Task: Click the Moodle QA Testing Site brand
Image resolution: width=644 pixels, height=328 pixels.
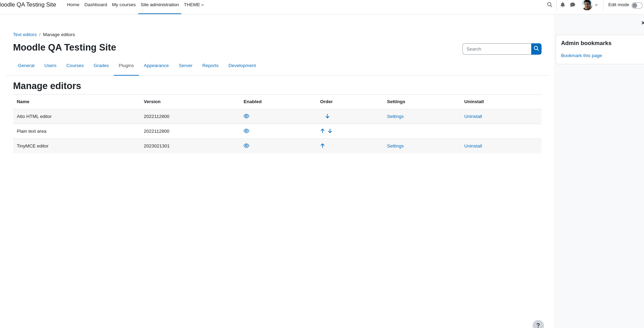Action: 28,5
